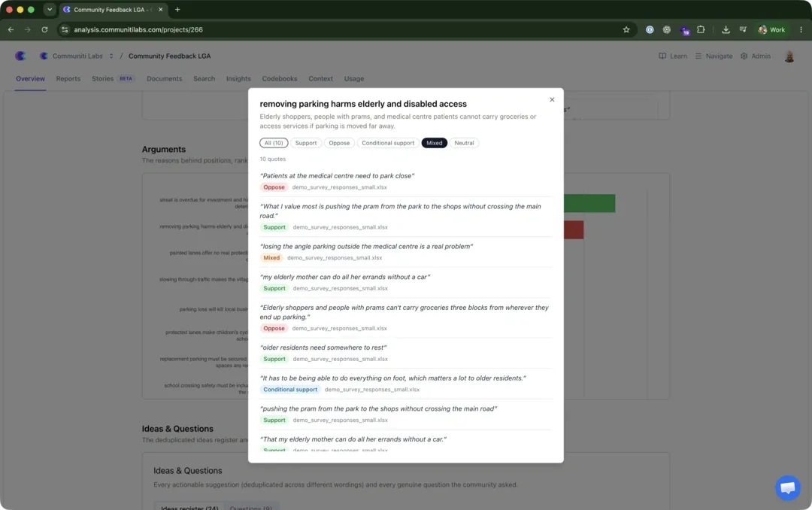Click the quote about Elderly shoppers and prams
This screenshot has width=812, height=510.
tap(404, 312)
